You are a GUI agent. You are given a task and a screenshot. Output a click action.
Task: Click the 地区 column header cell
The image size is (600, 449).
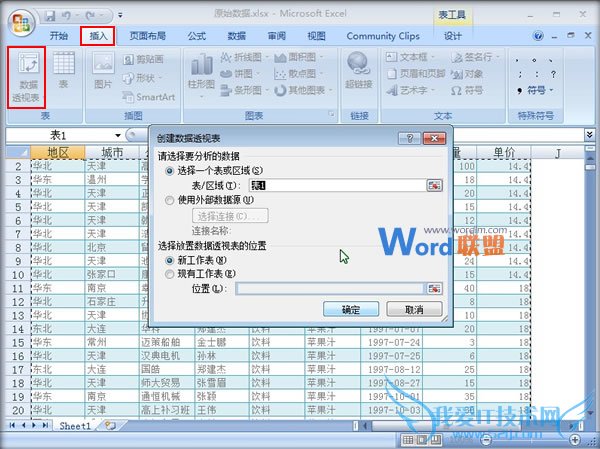(x=58, y=153)
